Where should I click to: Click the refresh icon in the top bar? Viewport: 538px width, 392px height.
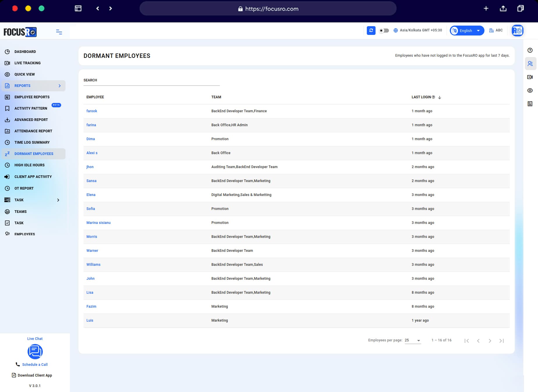pos(371,30)
